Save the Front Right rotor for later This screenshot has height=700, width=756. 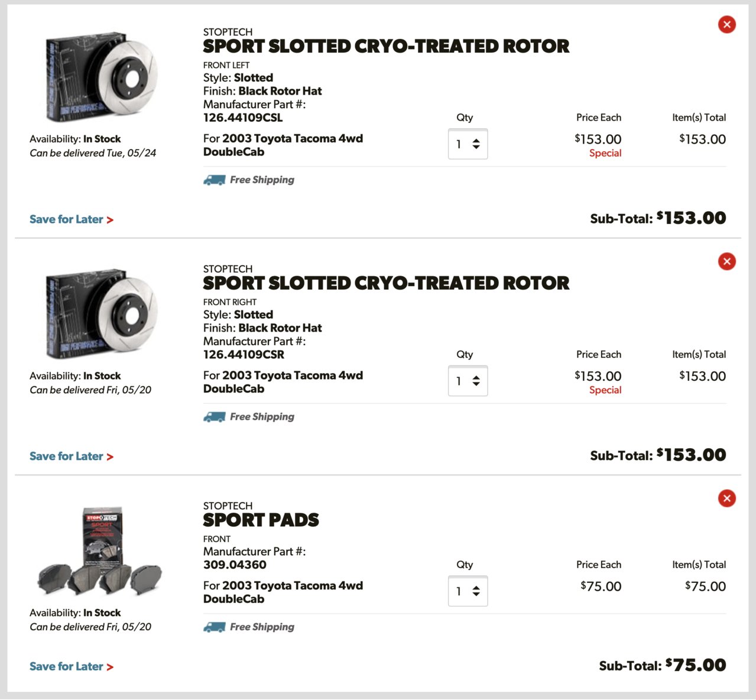pyautogui.click(x=72, y=456)
